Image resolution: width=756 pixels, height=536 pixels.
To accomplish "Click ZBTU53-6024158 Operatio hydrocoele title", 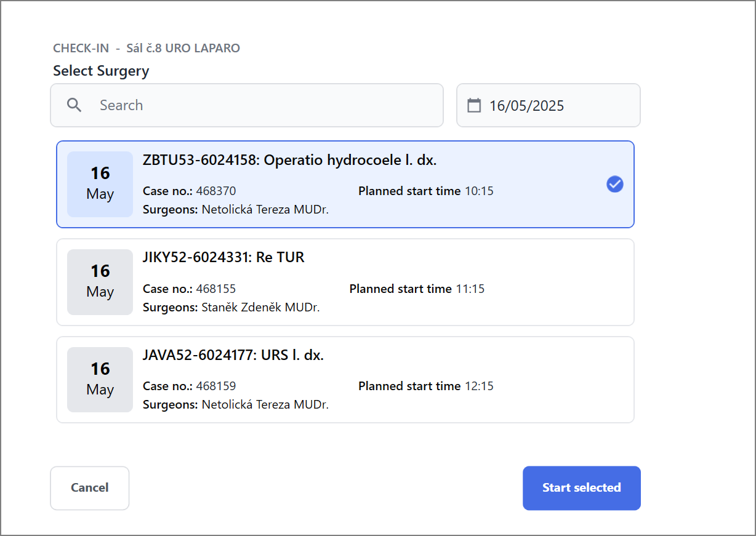I will [289, 160].
